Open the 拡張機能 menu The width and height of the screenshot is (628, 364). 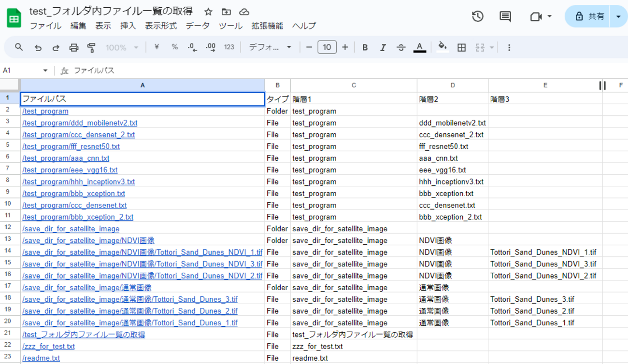pyautogui.click(x=267, y=26)
